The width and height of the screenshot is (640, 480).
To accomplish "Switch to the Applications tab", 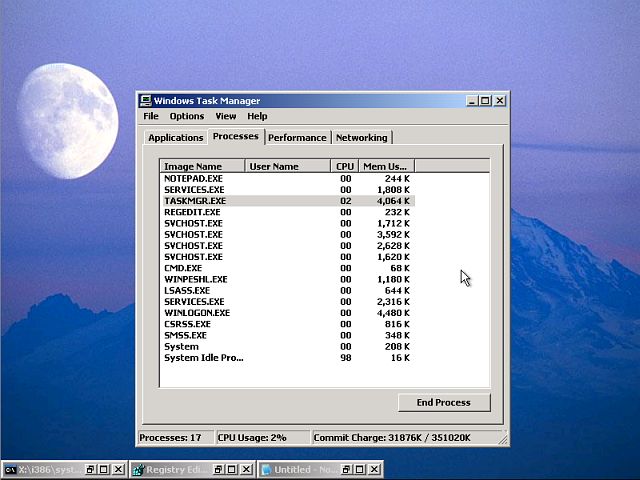I will point(176,138).
